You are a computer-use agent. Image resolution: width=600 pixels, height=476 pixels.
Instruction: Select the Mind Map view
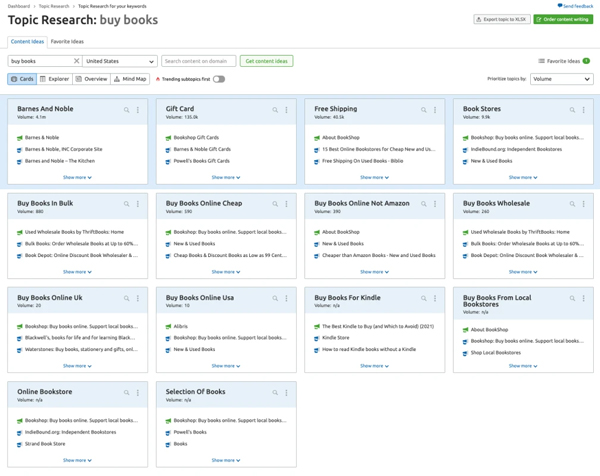tap(130, 79)
